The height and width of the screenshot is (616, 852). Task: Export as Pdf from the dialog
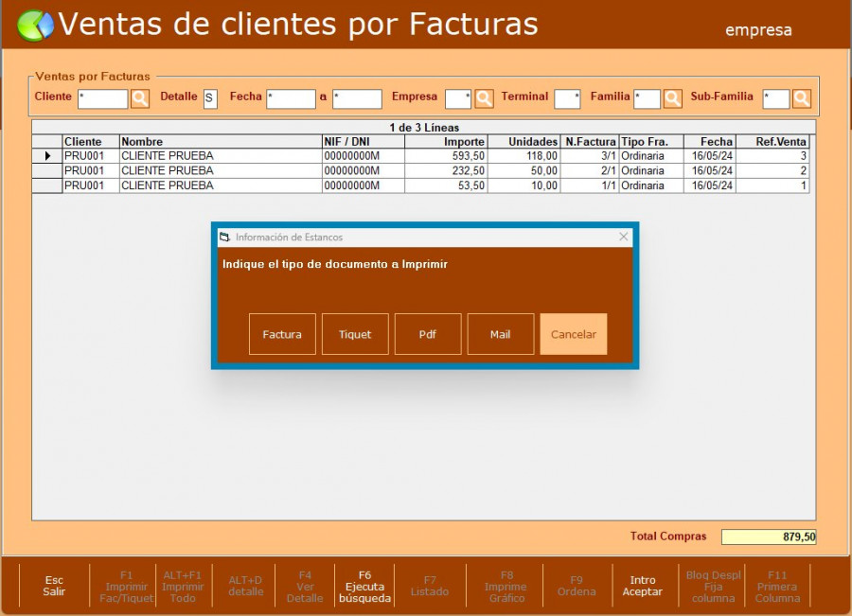[x=428, y=334]
